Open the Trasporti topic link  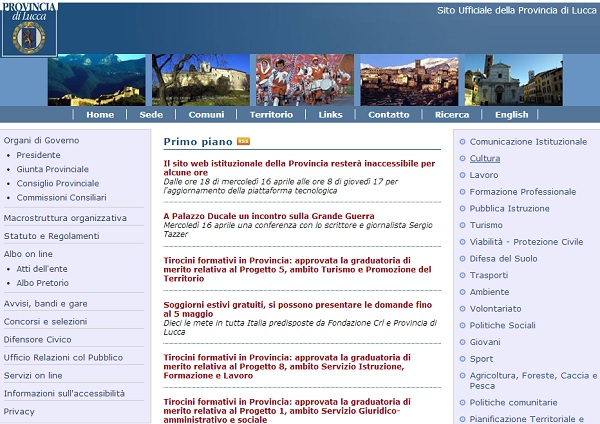tap(489, 276)
